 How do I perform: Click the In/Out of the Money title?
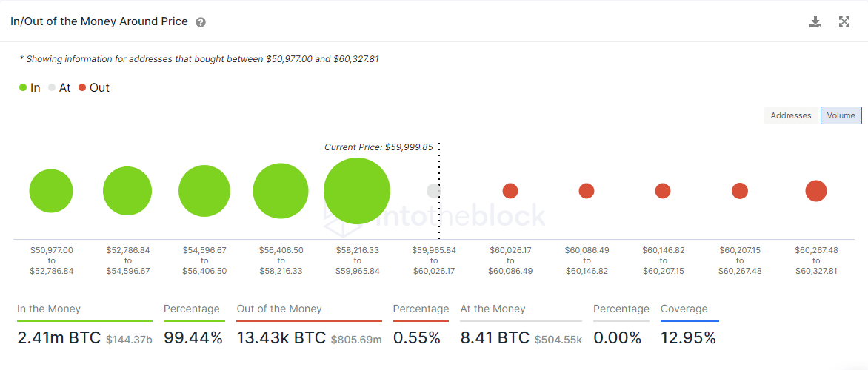pyautogui.click(x=99, y=22)
